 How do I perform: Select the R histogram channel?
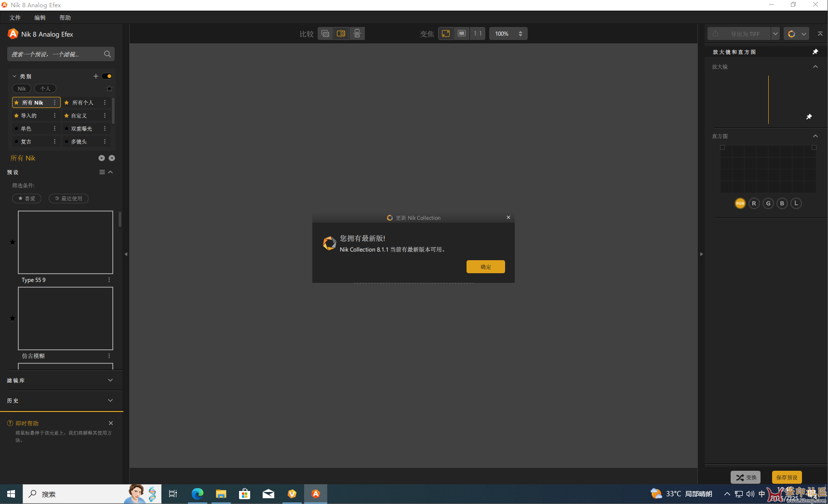[x=754, y=203]
